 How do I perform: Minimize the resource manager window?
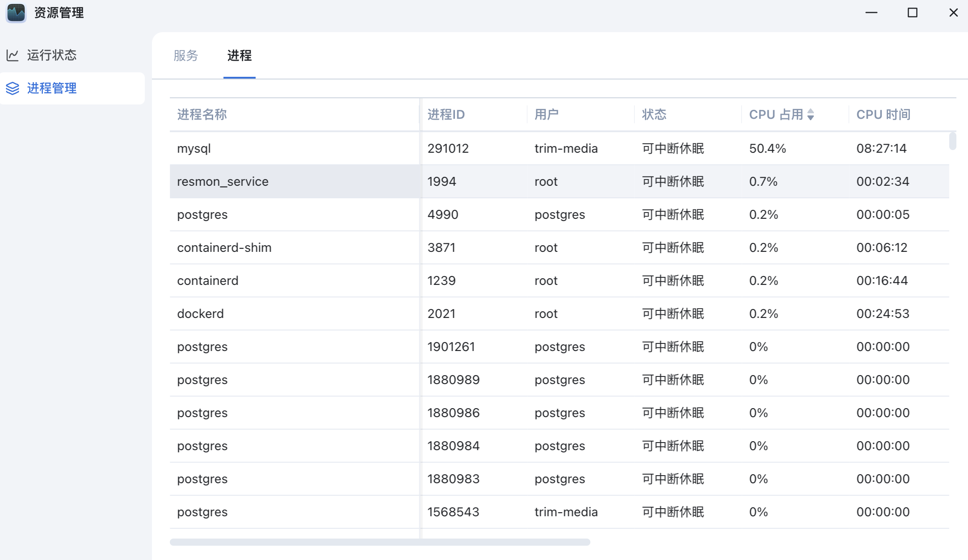tap(871, 13)
